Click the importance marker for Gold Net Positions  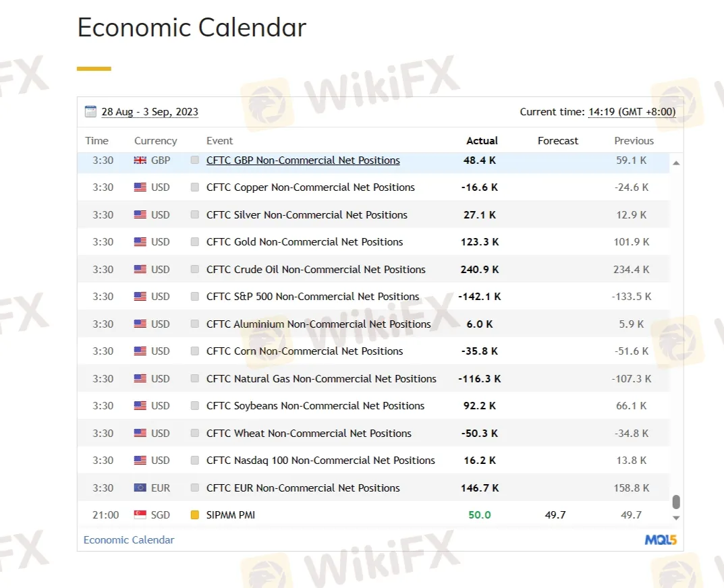point(195,242)
